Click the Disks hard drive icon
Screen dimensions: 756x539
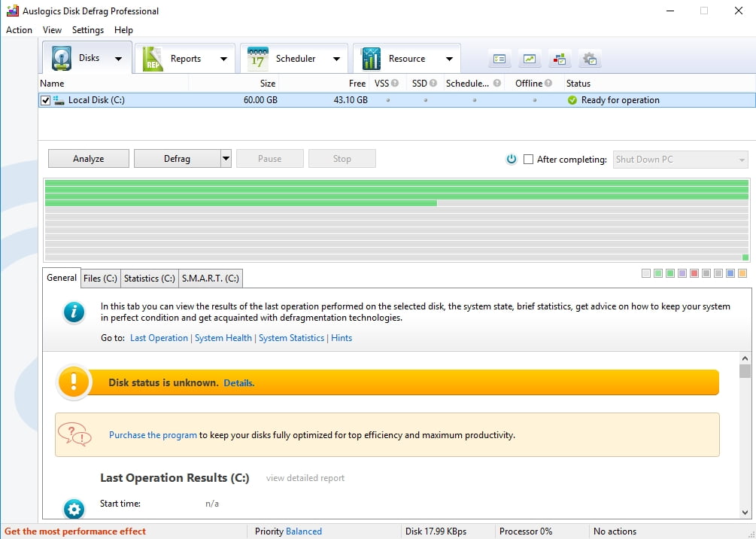tap(62, 59)
